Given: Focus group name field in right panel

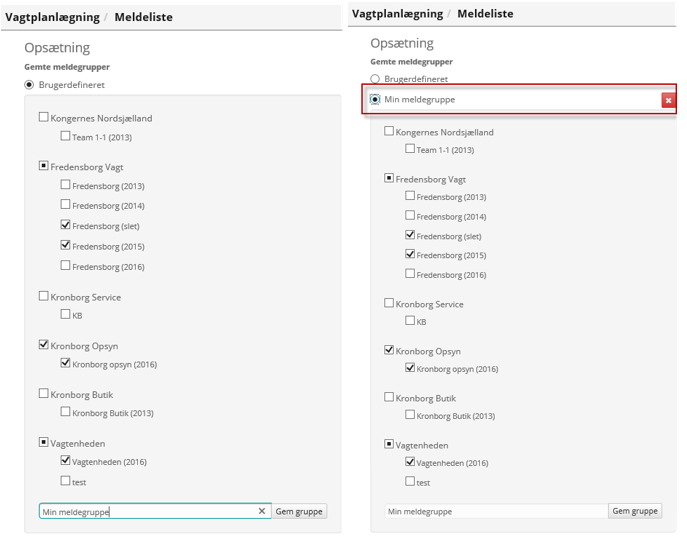Looking at the screenshot, I should (x=496, y=511).
